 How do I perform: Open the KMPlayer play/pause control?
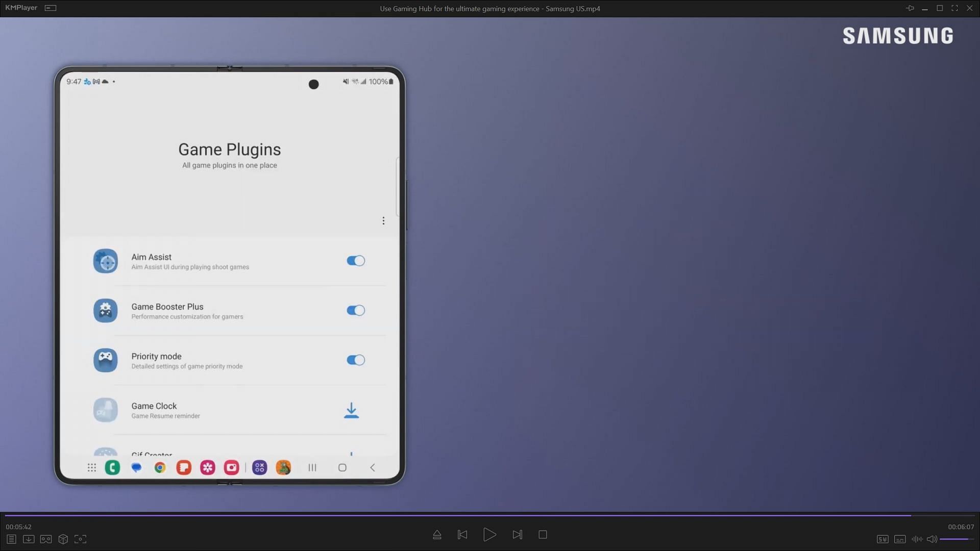[x=489, y=534]
